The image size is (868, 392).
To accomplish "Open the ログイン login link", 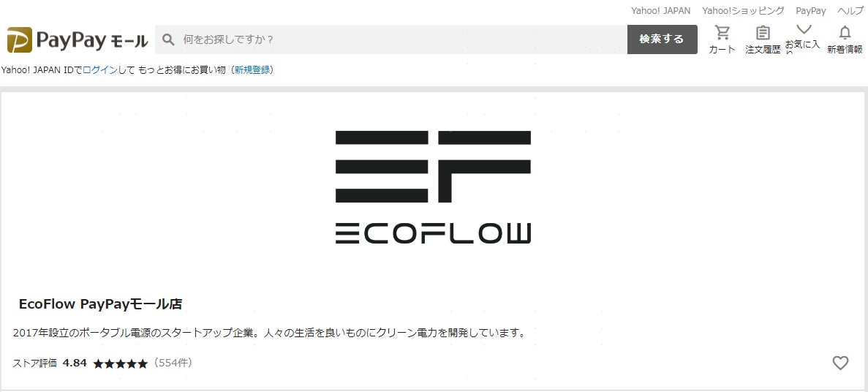I will [x=100, y=69].
